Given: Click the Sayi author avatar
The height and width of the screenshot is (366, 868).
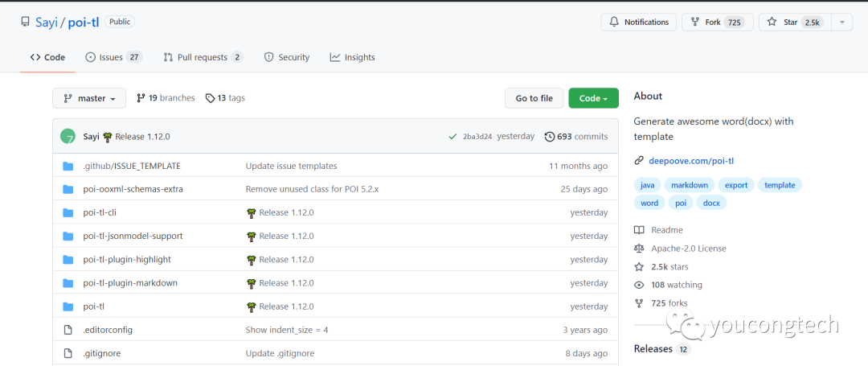Looking at the screenshot, I should point(68,136).
